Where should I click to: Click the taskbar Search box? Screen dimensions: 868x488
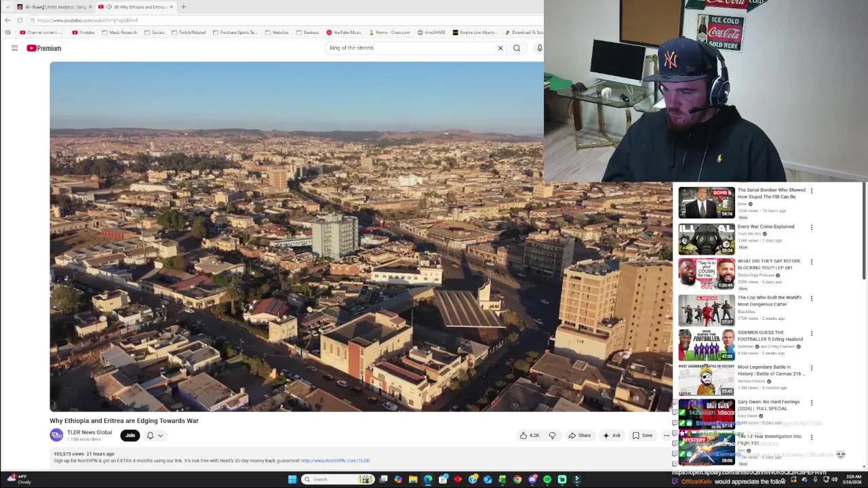click(x=336, y=479)
